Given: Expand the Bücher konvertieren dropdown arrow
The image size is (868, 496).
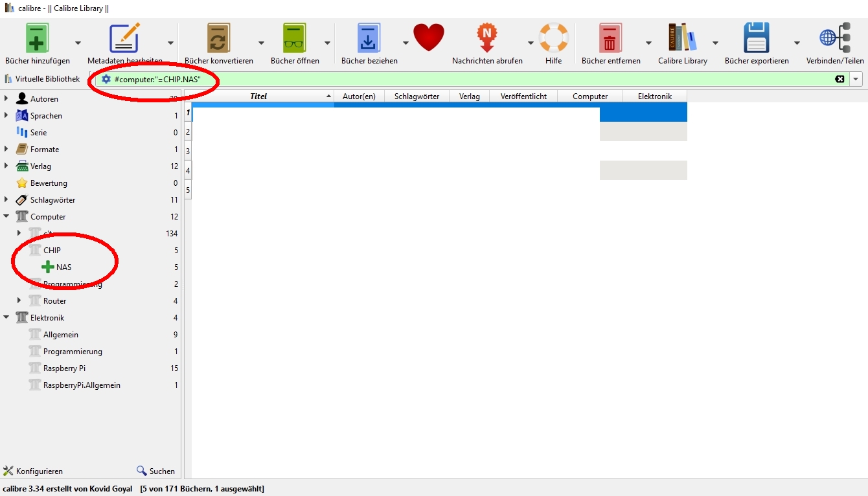Looking at the screenshot, I should click(261, 43).
